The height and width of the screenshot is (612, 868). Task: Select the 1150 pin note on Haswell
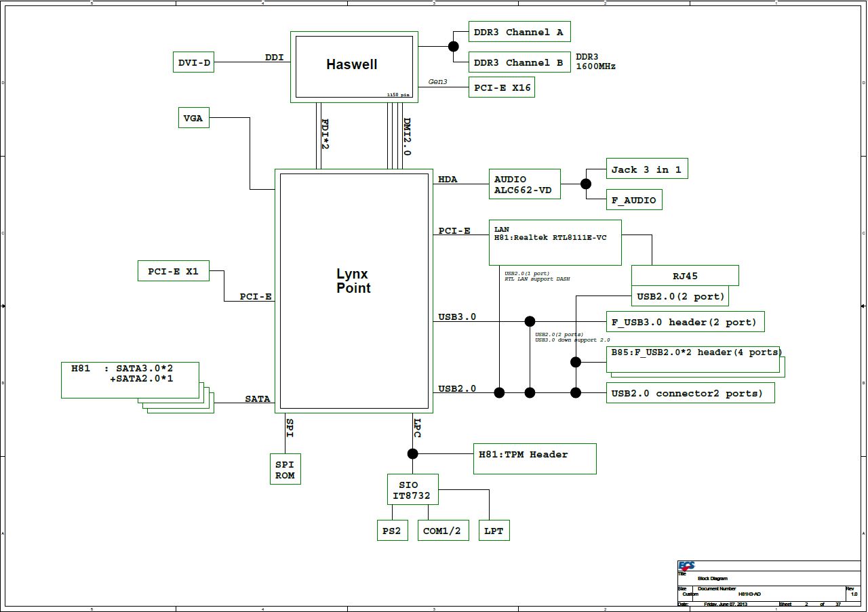tap(398, 95)
